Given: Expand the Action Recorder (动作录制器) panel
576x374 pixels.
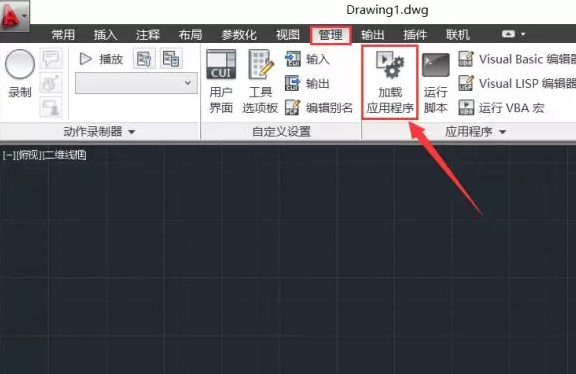Looking at the screenshot, I should coord(100,131).
